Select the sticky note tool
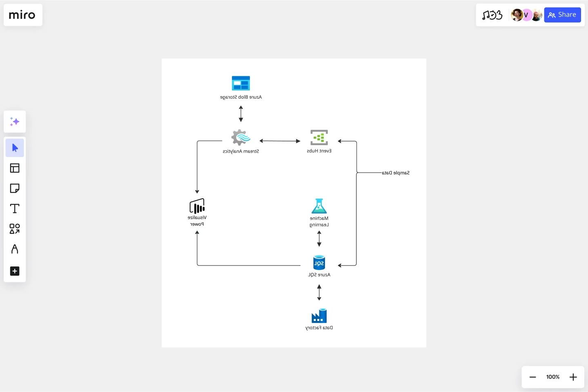Screen dimensions: 588x392 [x=15, y=188]
